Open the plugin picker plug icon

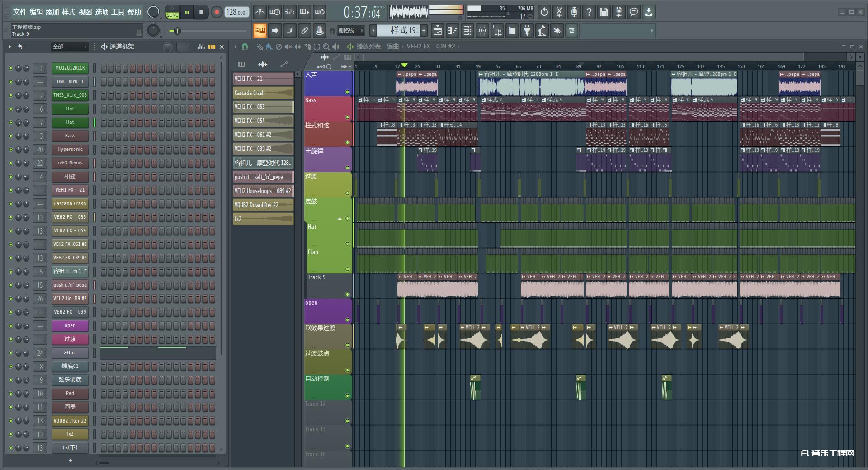pyautogui.click(x=527, y=31)
